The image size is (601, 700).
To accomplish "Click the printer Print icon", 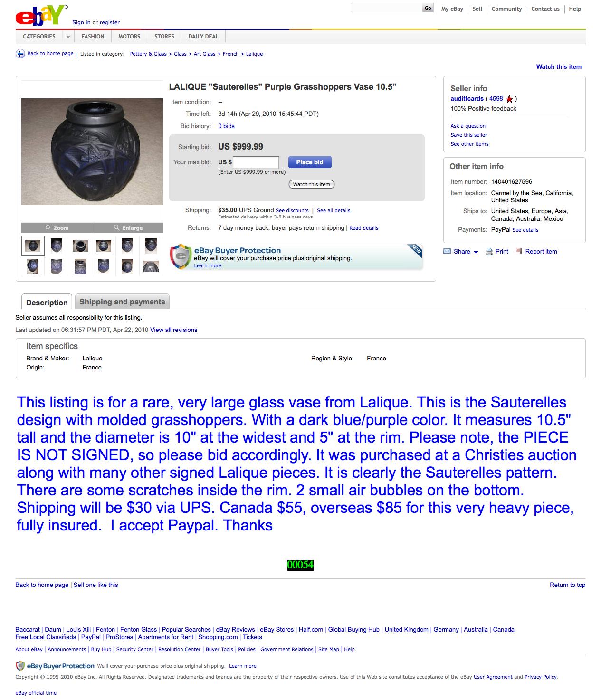I will click(x=489, y=252).
